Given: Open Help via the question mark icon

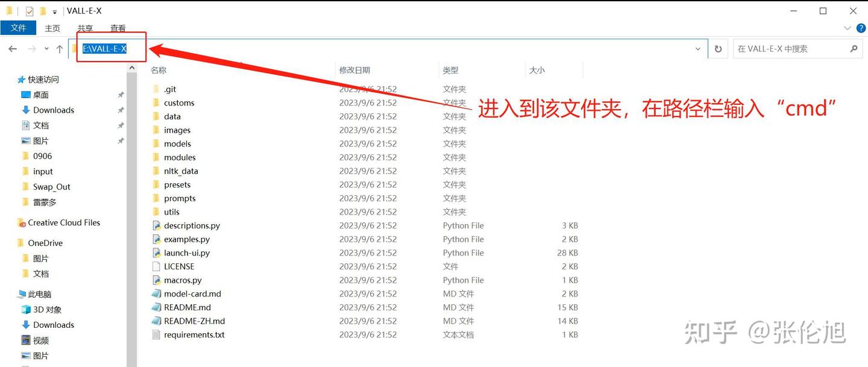Looking at the screenshot, I should [x=861, y=28].
